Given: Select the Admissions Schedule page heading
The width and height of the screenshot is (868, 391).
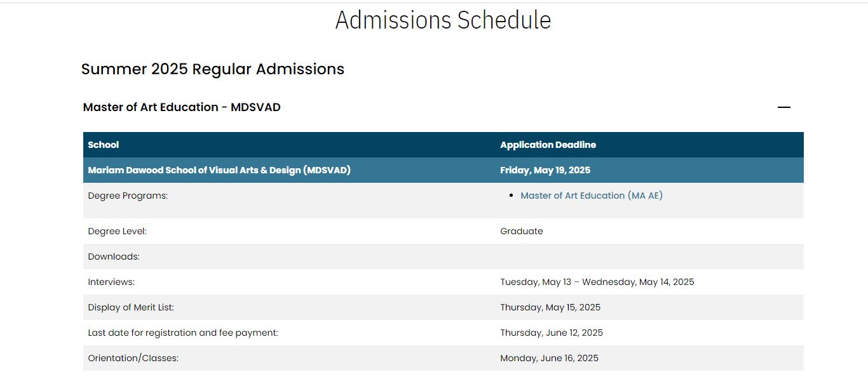Looking at the screenshot, I should click(x=443, y=20).
